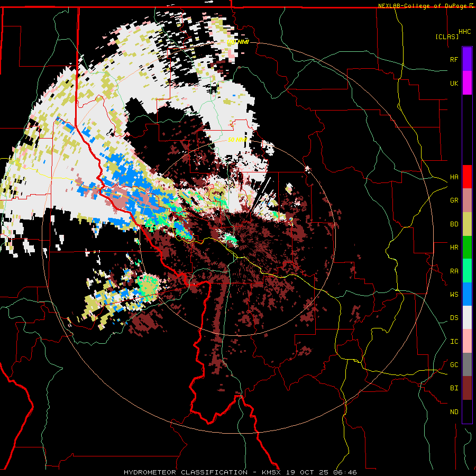Click the RF legend label

pyautogui.click(x=454, y=59)
